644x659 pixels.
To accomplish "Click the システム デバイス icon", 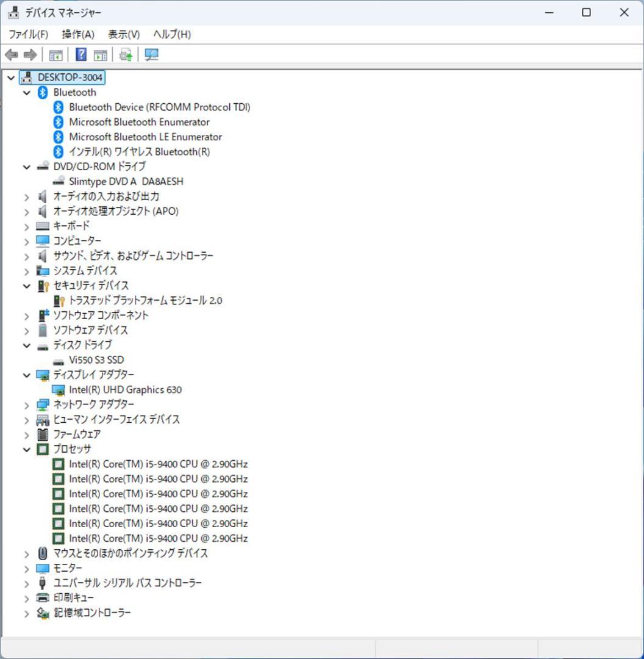I will tap(43, 271).
